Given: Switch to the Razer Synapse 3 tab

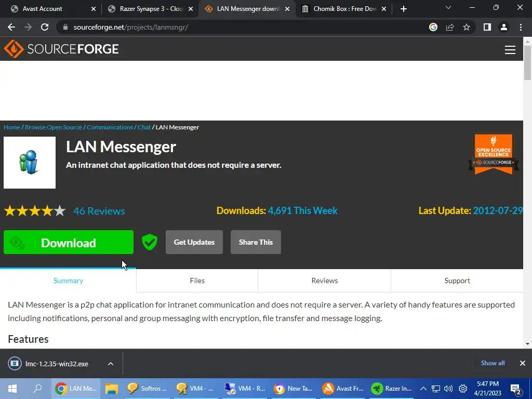Looking at the screenshot, I should click(x=151, y=9).
